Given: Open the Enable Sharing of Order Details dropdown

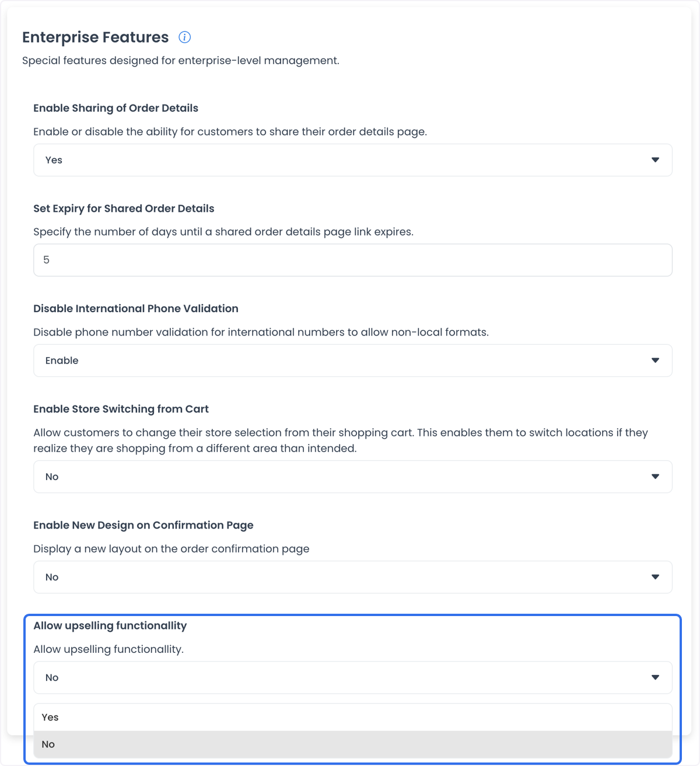Looking at the screenshot, I should pos(353,160).
